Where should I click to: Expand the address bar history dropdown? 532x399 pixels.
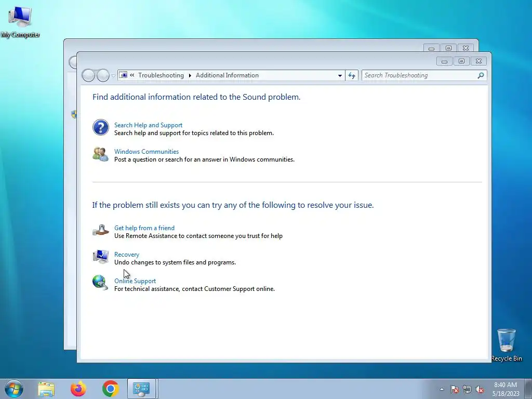click(340, 76)
